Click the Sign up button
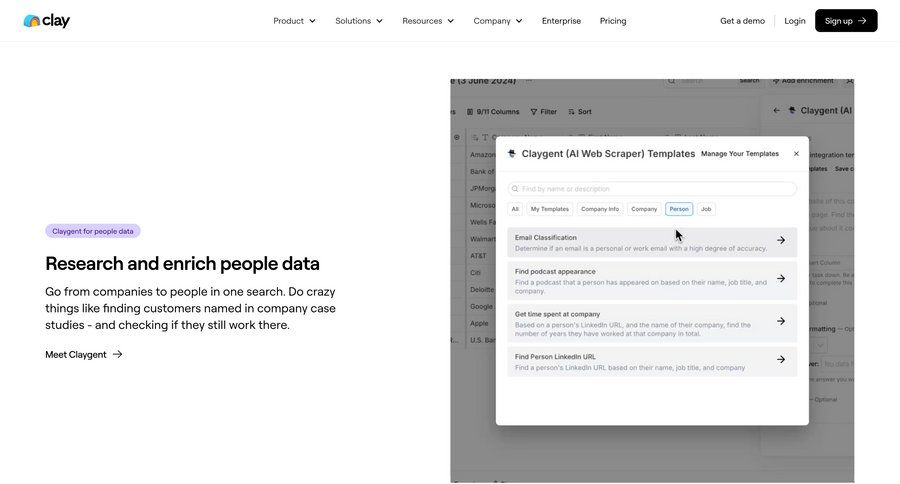This screenshot has width=900, height=484. [846, 21]
